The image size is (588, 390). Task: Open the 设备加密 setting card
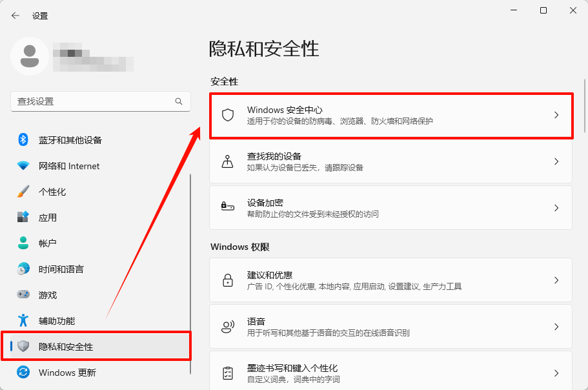coord(390,208)
